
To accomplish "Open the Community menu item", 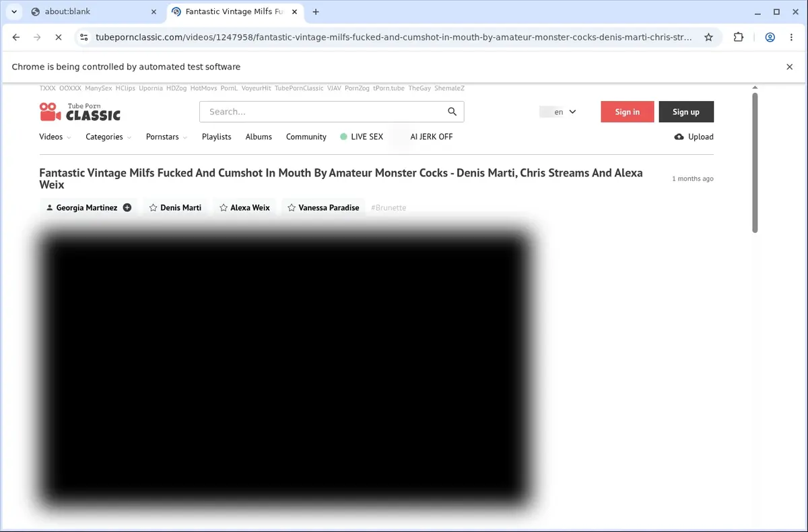I will tap(306, 137).
